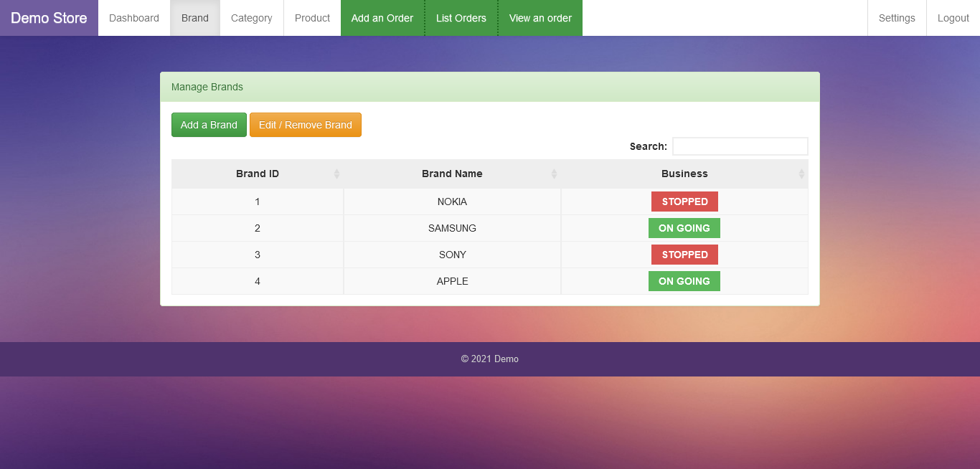Viewport: 980px width, 469px height.
Task: Click View an order nav item
Action: (540, 18)
